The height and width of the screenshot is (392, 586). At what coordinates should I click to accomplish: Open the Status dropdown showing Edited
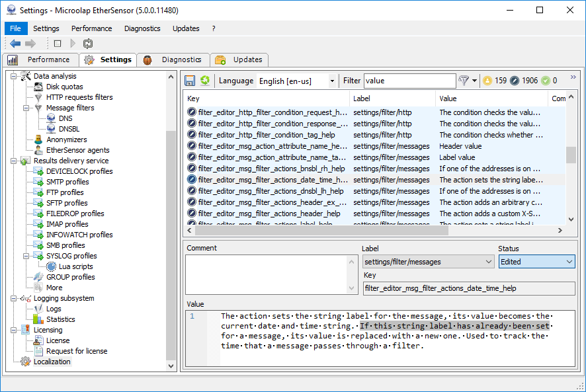(536, 262)
